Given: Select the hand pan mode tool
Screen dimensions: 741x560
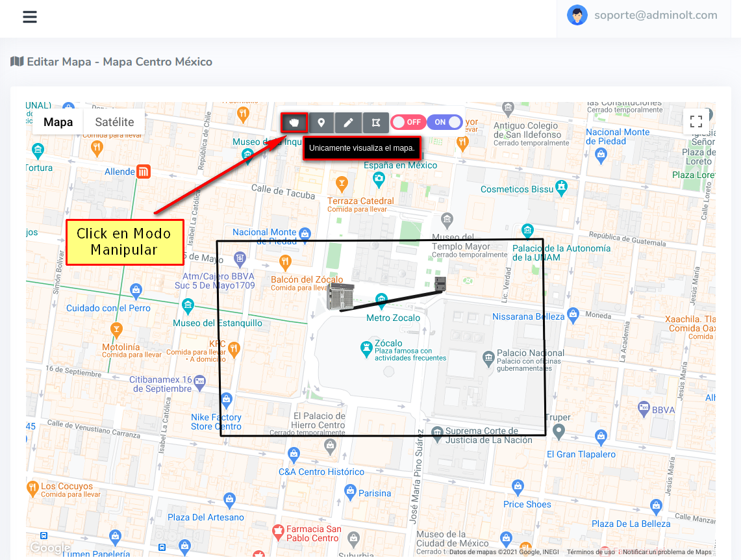Looking at the screenshot, I should click(294, 122).
